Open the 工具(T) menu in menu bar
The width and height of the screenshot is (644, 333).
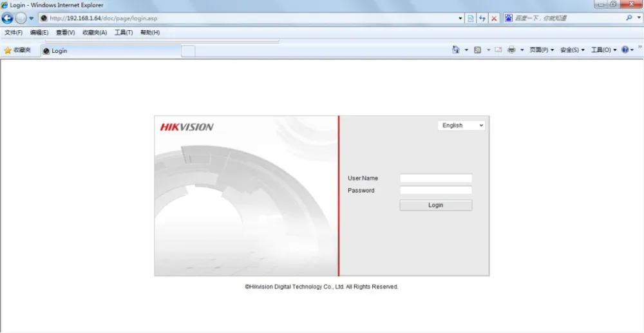(124, 32)
